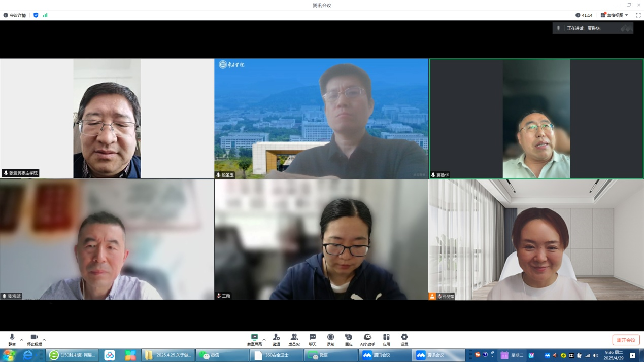644x362 pixels.
Task: Enter fullscreen mode via top-right icon
Action: (638, 15)
